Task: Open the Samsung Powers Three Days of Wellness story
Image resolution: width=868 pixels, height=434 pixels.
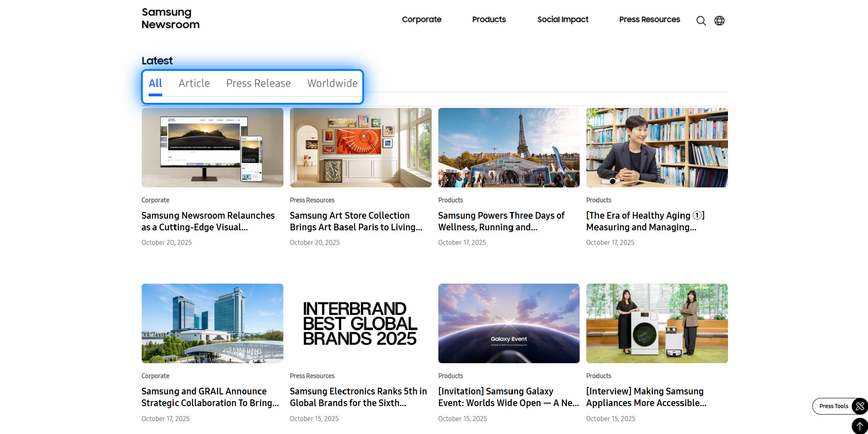Action: 501,221
